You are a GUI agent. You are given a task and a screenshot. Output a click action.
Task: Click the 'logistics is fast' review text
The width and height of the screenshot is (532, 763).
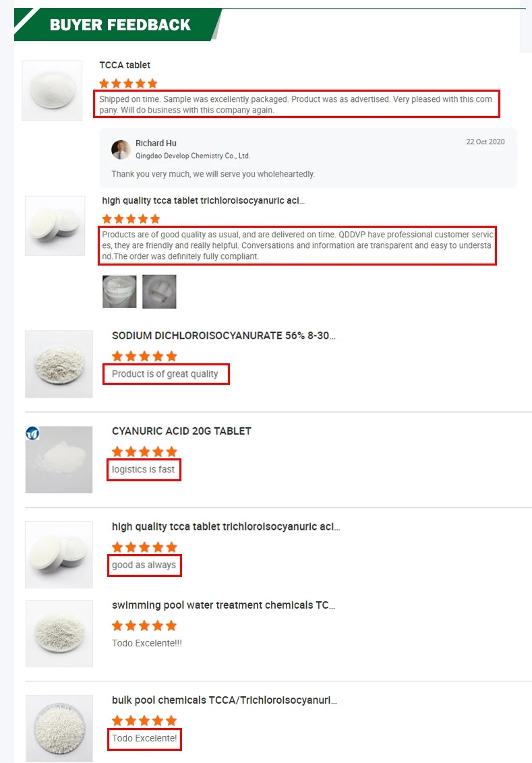pyautogui.click(x=143, y=470)
